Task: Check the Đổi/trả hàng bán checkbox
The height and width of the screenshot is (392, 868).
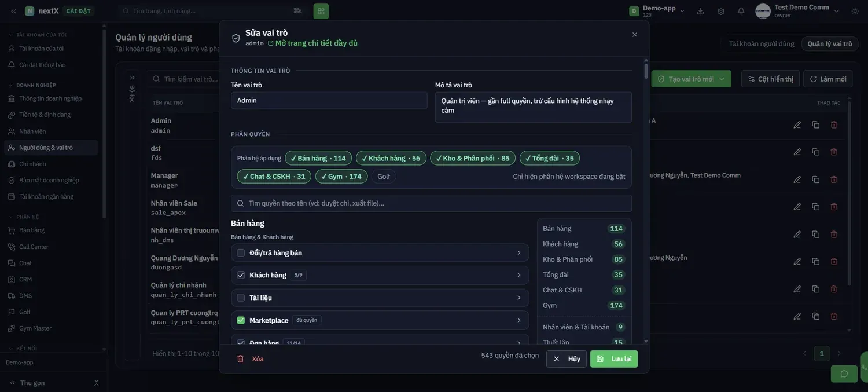Action: tap(241, 253)
